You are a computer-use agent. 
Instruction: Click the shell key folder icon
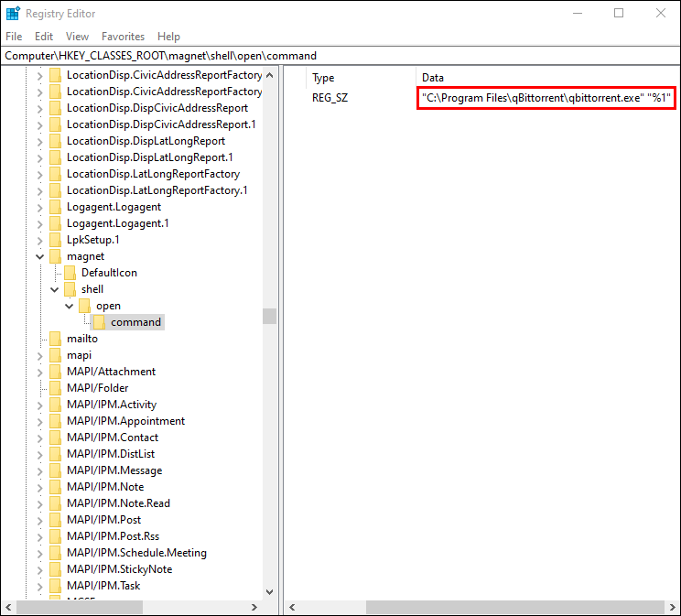70,289
